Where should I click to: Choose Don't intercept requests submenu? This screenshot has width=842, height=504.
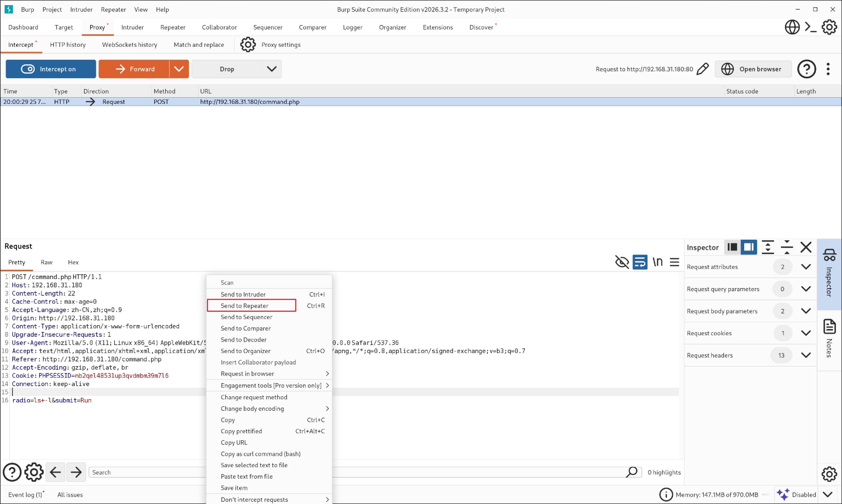[269, 499]
